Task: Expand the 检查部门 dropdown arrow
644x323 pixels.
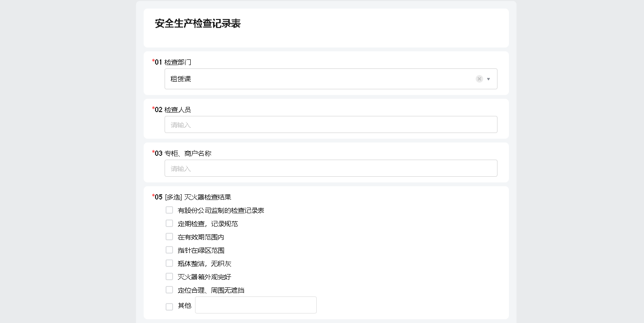Action: point(488,79)
